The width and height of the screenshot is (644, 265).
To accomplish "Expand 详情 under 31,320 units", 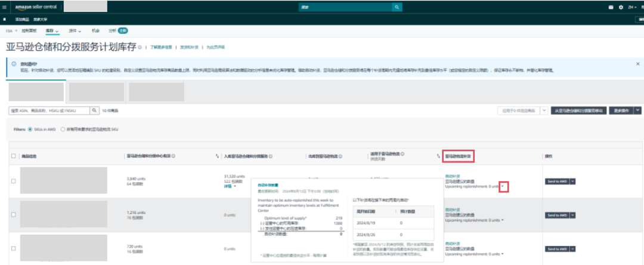I will click(230, 186).
